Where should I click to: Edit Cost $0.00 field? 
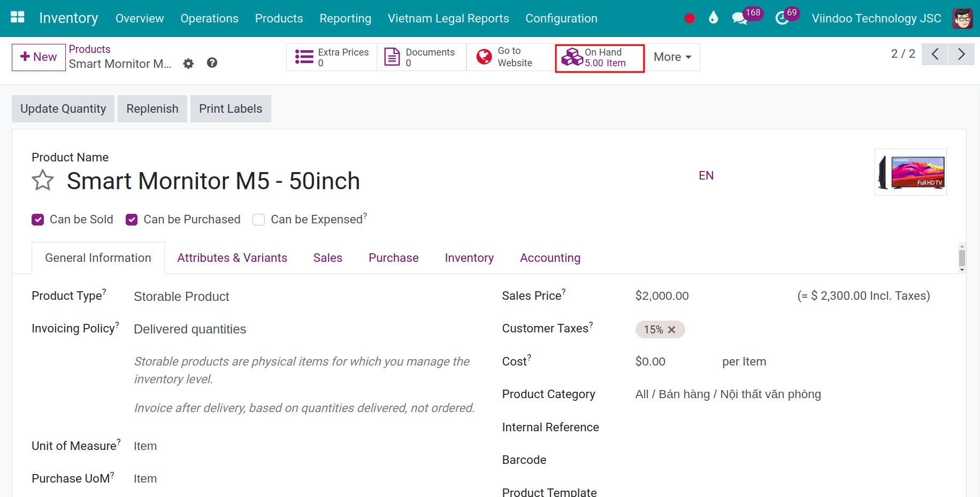pos(650,362)
